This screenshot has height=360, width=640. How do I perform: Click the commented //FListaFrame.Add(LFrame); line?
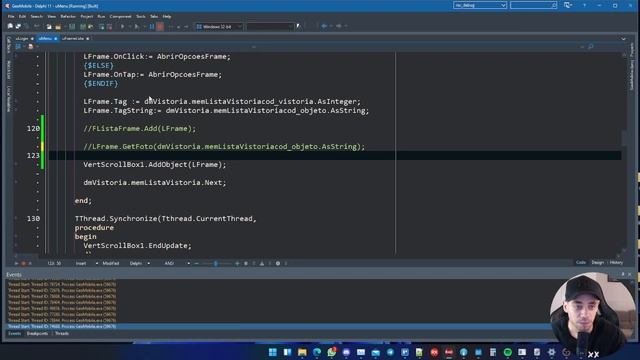pyautogui.click(x=140, y=129)
